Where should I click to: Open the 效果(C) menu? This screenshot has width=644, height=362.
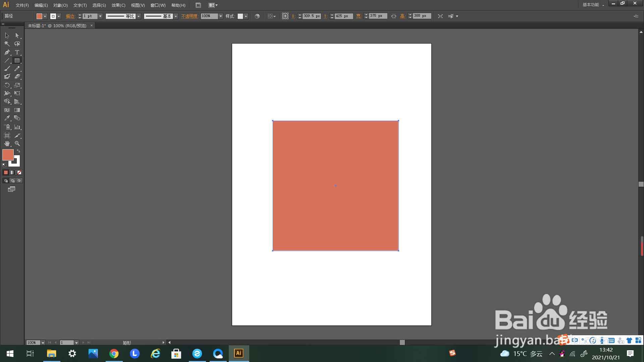118,5
